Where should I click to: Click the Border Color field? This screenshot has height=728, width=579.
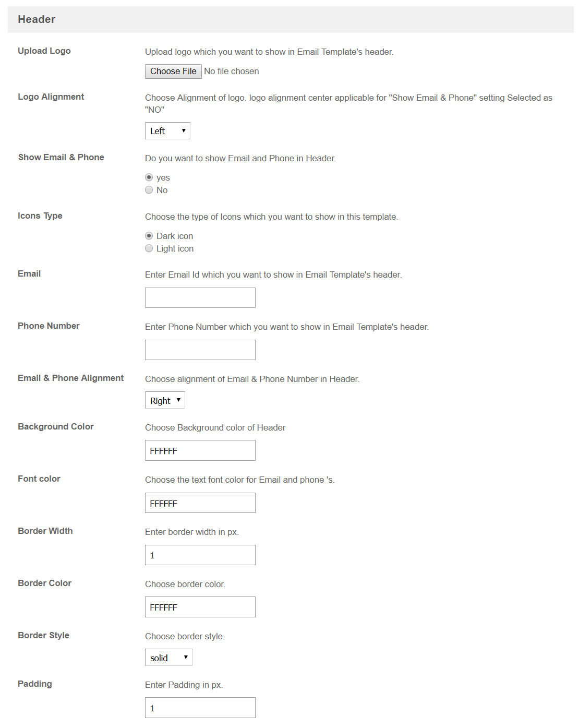tap(200, 607)
